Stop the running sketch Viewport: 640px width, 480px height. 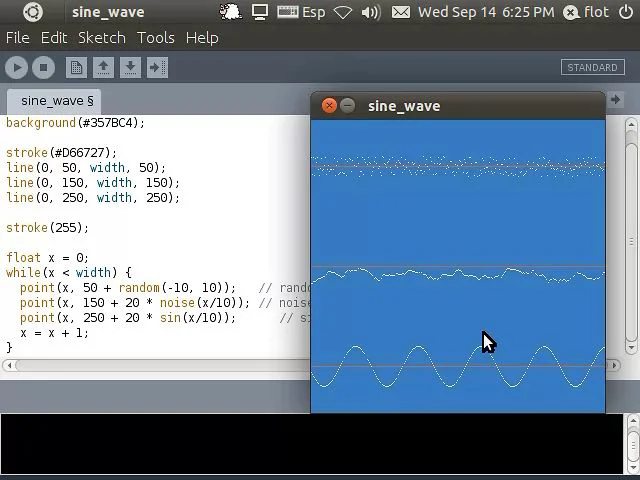pos(43,67)
